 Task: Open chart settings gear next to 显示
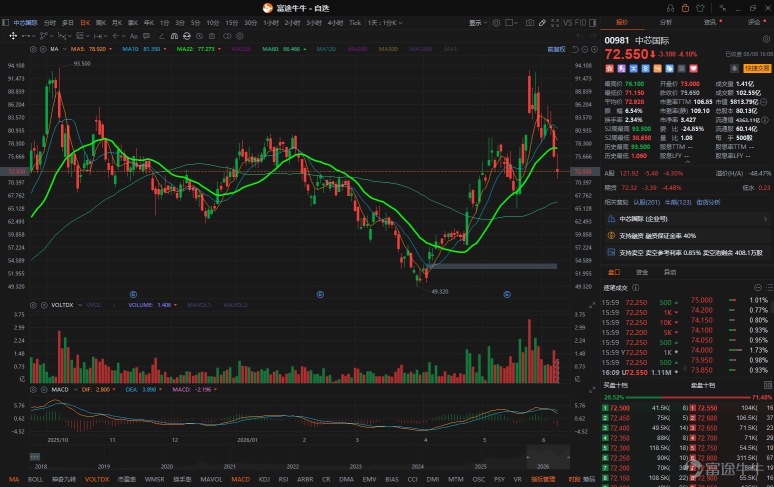pyautogui.click(x=496, y=23)
